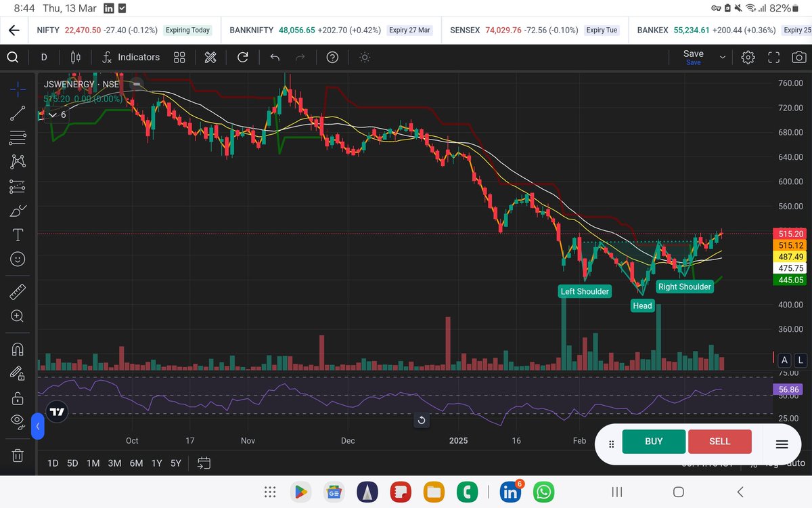Remove drawings with trash icon
This screenshot has height=508, width=812.
pyautogui.click(x=18, y=454)
